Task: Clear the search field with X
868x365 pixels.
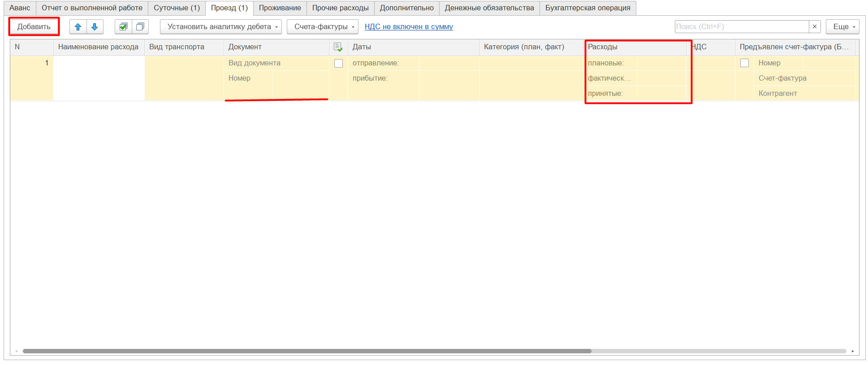Action: pos(815,27)
